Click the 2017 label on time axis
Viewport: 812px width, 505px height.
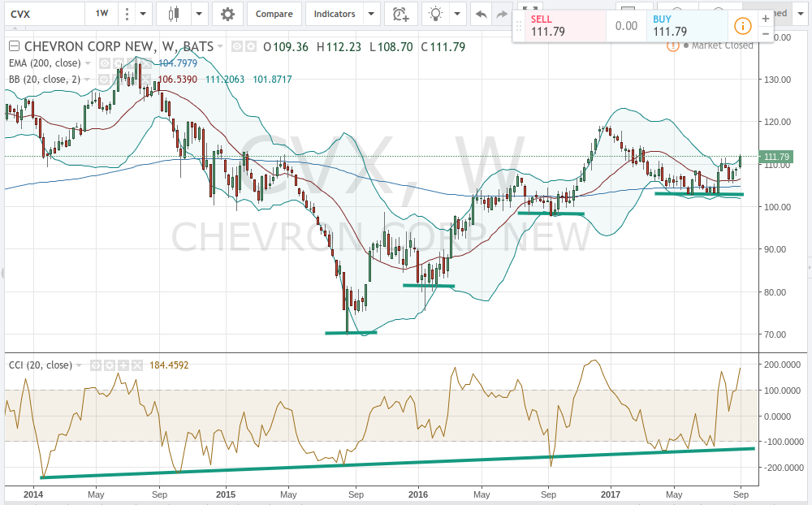[611, 494]
